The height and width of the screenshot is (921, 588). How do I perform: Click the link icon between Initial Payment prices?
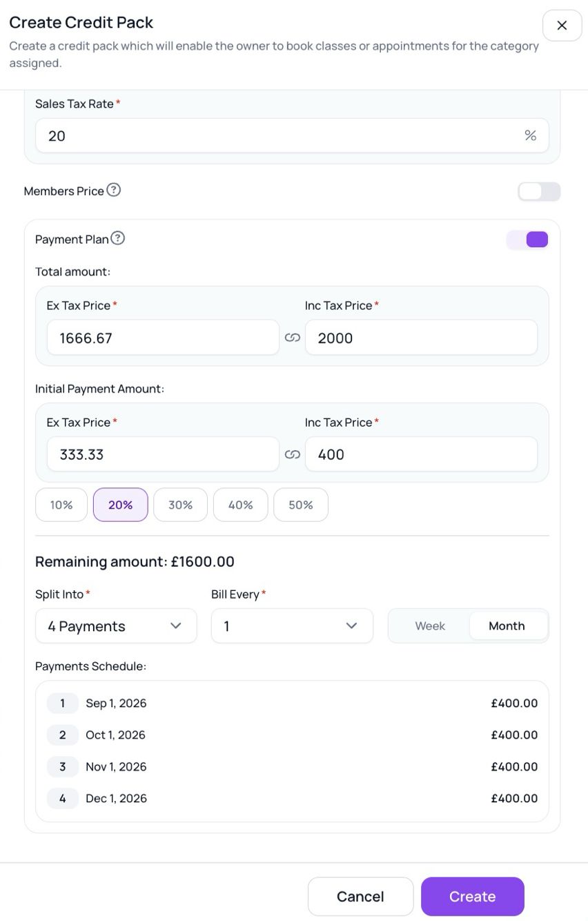tap(293, 454)
